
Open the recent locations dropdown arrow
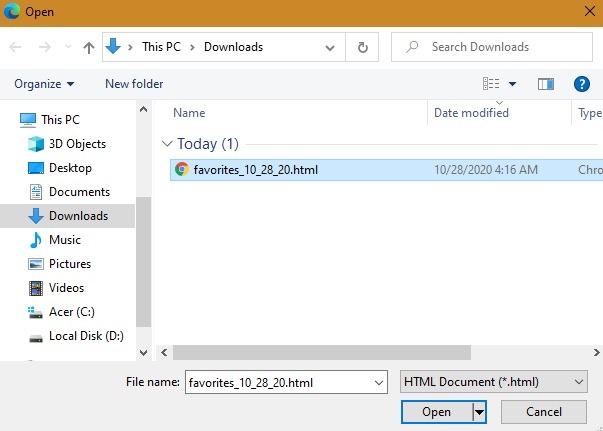tap(68, 47)
